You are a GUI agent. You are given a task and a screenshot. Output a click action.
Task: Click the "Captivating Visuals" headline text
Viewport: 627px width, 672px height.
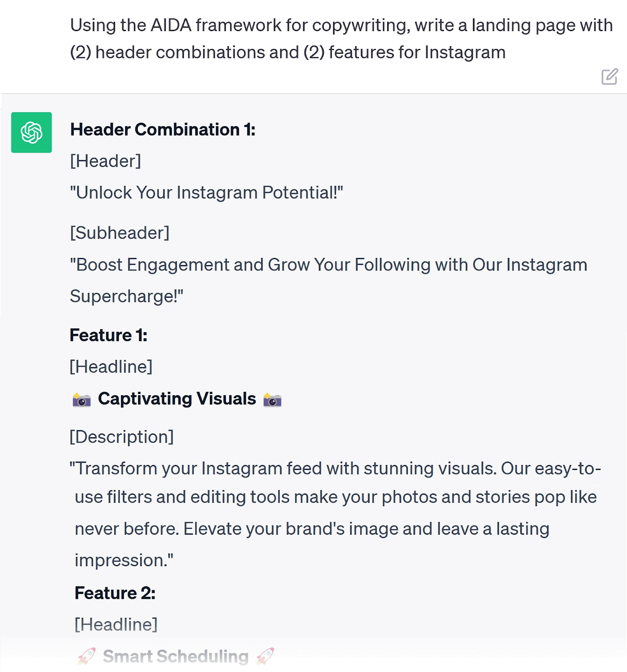pos(177,399)
